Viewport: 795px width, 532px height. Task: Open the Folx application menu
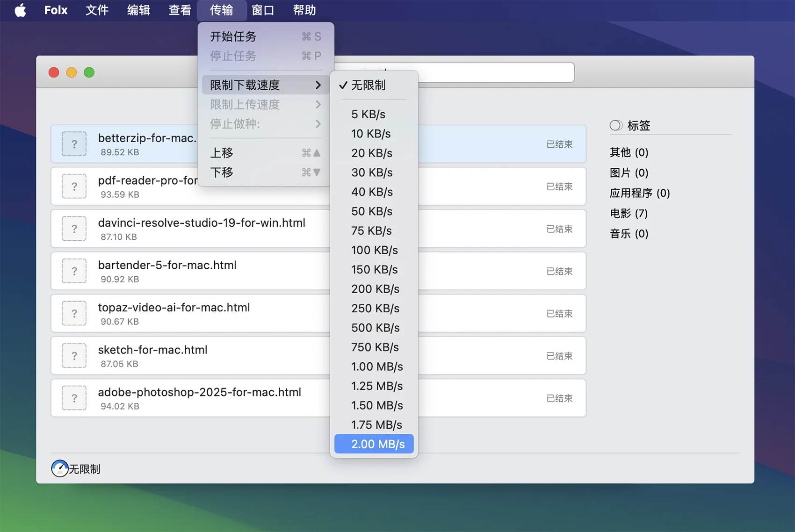(56, 10)
